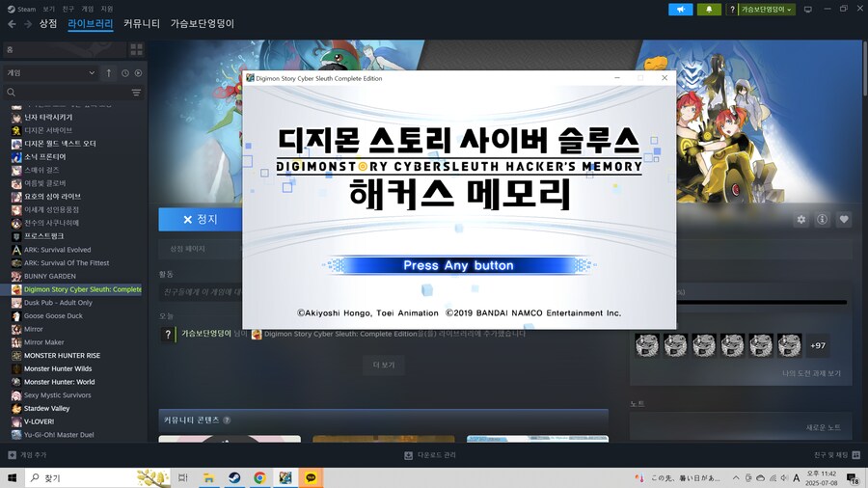Click Press Any button in game window

pos(458,265)
